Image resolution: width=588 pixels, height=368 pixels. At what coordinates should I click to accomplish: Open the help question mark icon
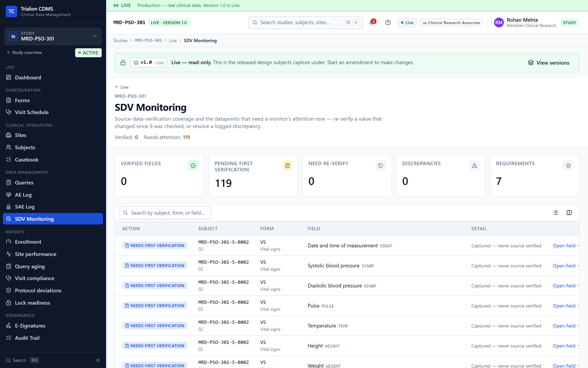tap(388, 22)
